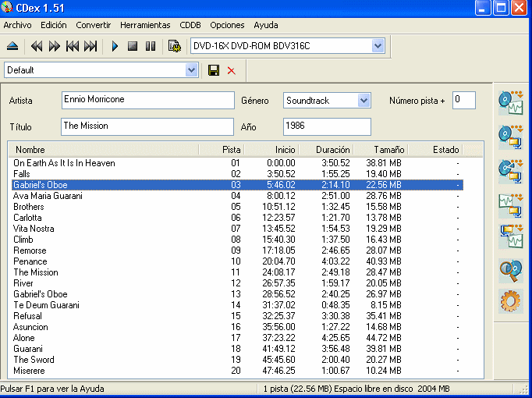Open the Default profile dropdown
Image resolution: width=532 pixels, height=398 pixels.
tap(192, 70)
